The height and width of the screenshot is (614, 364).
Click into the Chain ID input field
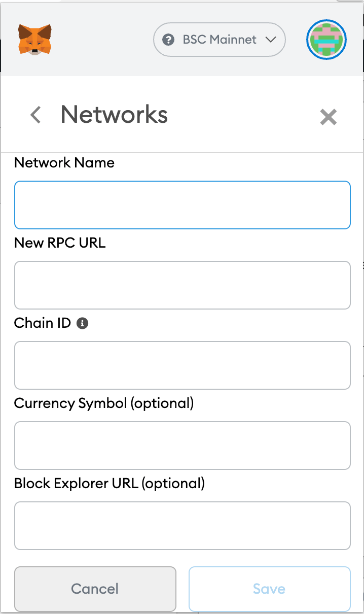(x=183, y=365)
